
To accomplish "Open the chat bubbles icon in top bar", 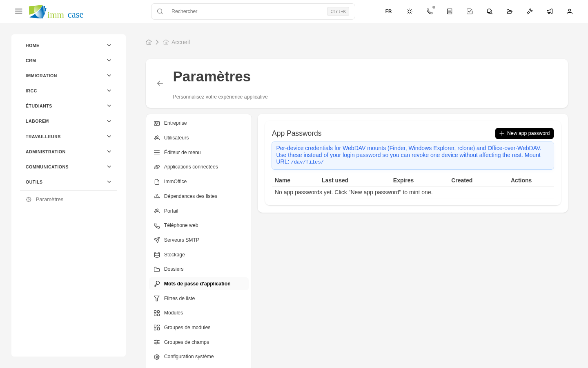I will [x=490, y=11].
